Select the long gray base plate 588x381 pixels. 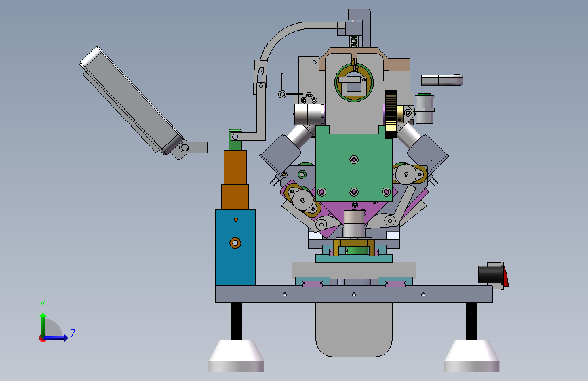[353, 294]
